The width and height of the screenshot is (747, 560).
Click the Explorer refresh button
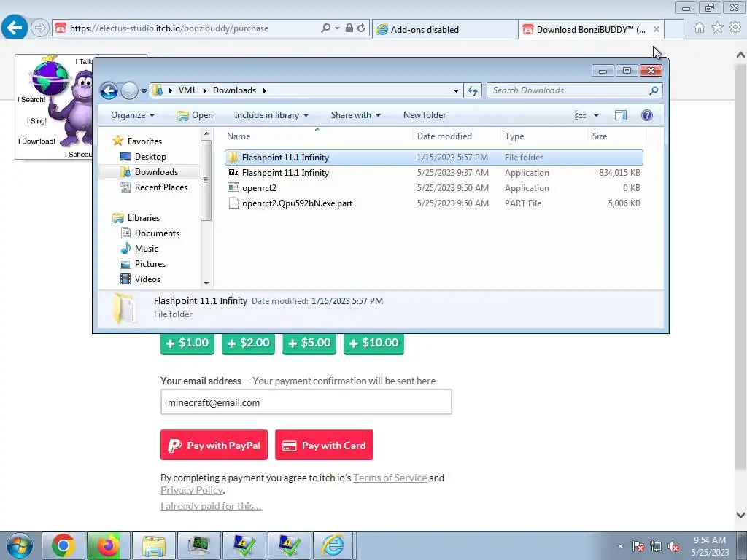tap(473, 90)
